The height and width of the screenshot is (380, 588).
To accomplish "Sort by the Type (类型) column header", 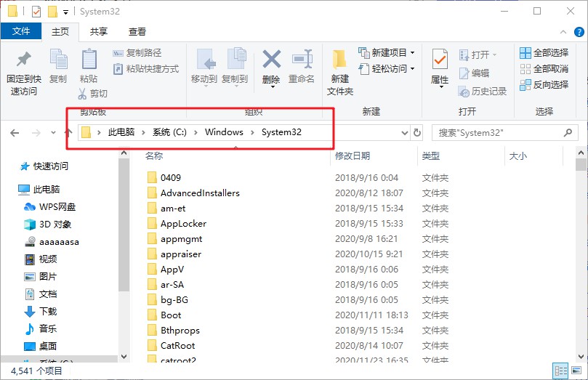I will click(430, 156).
